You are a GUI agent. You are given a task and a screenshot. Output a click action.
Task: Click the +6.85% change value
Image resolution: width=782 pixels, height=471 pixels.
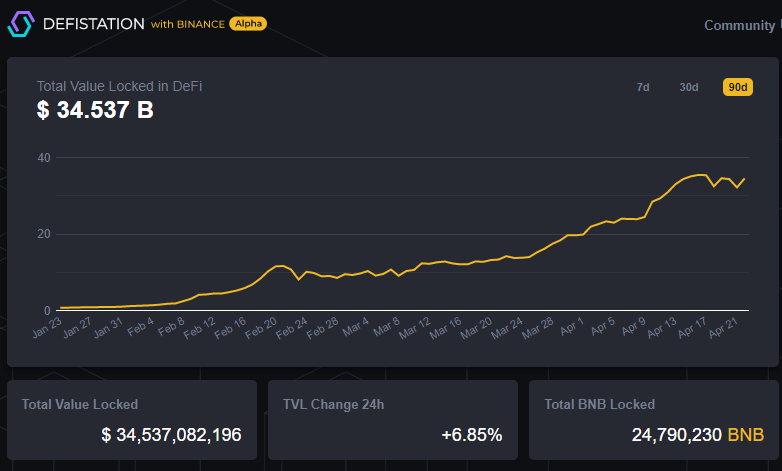coord(472,435)
